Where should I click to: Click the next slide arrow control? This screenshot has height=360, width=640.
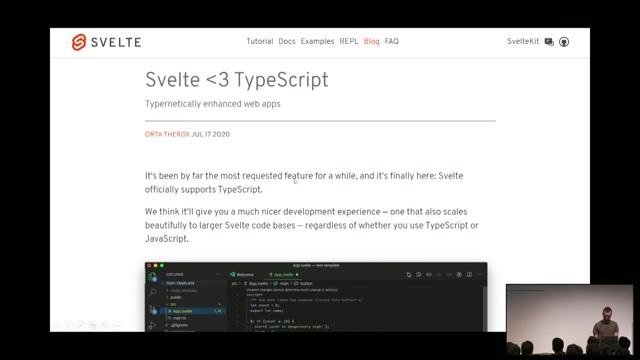tap(69, 325)
